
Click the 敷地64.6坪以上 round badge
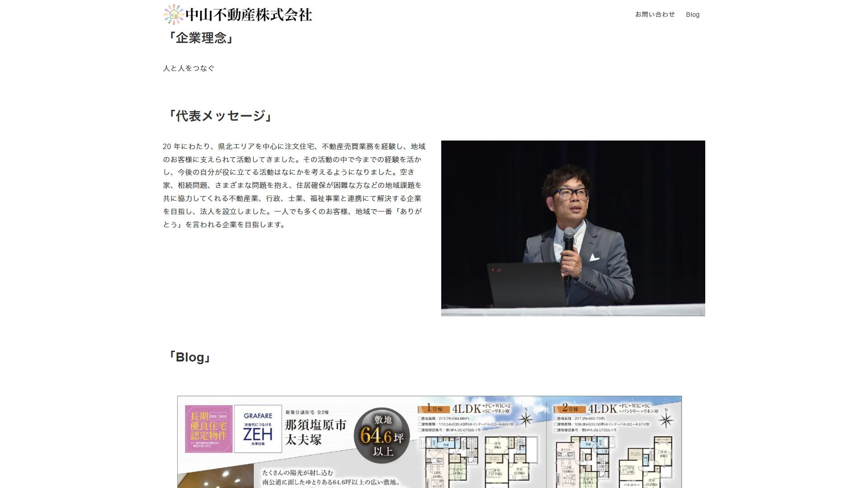(382, 436)
